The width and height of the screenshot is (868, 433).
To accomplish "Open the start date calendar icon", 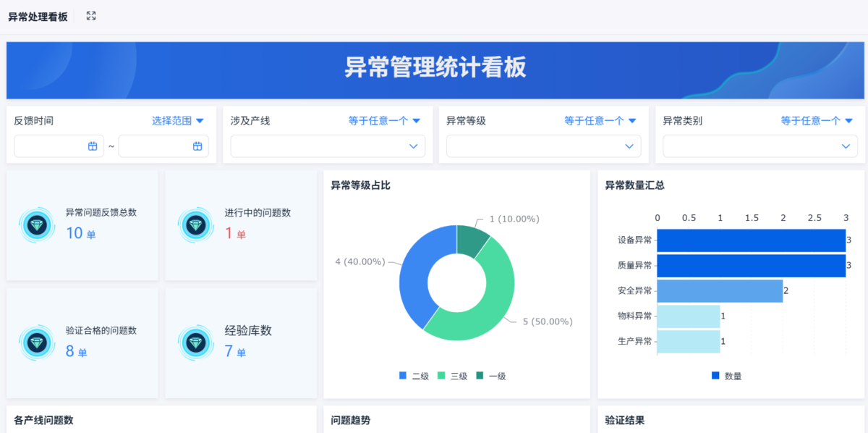I will (93, 146).
